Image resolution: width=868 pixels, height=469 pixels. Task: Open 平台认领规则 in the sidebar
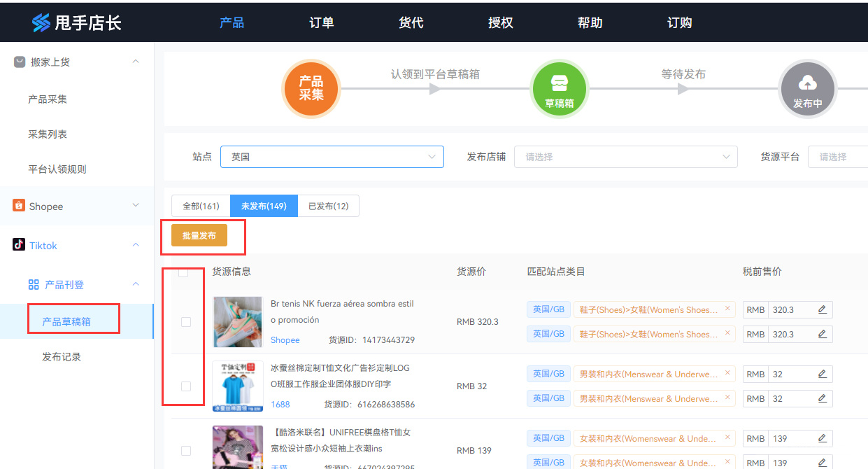(x=57, y=169)
